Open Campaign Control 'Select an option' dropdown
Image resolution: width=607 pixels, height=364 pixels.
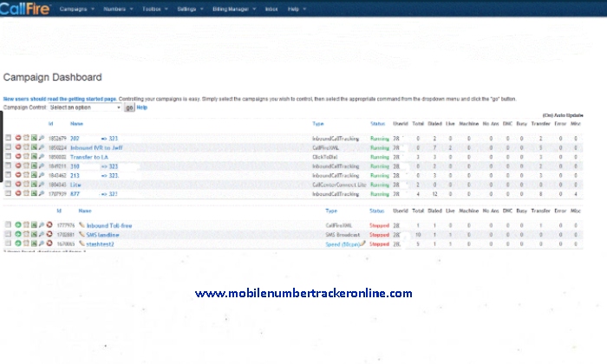tap(86, 107)
